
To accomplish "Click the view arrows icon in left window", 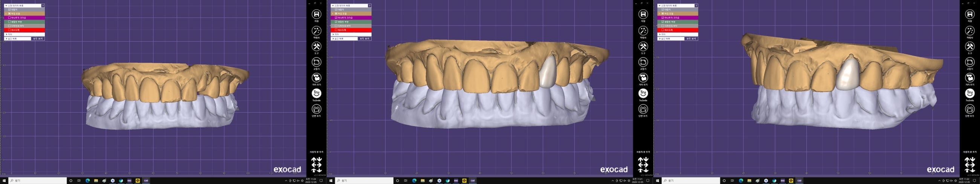I will tap(316, 164).
